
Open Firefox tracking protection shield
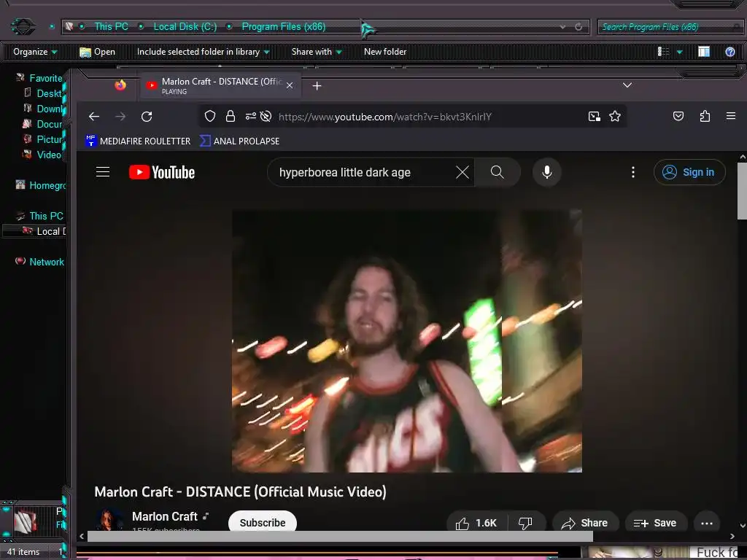click(210, 116)
